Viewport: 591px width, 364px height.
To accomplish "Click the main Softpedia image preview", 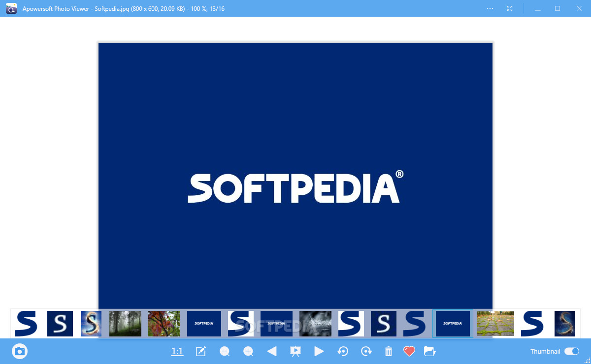I will point(295,176).
